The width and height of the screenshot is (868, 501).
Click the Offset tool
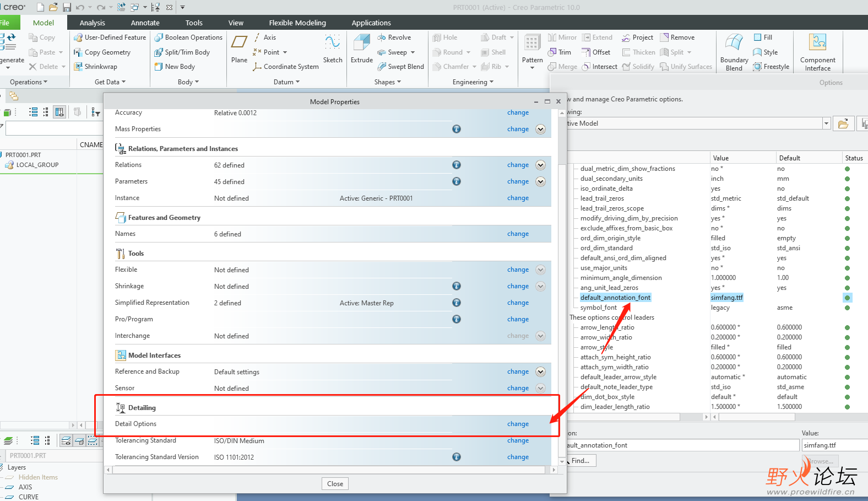pos(596,52)
